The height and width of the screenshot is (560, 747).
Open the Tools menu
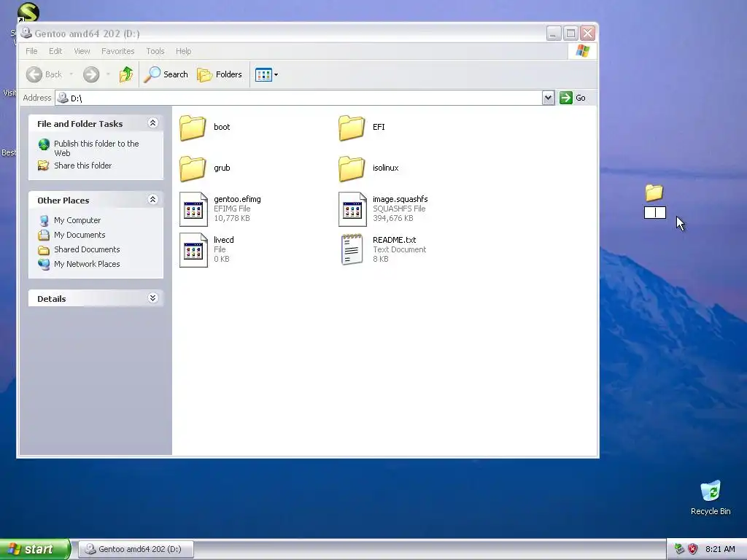155,51
